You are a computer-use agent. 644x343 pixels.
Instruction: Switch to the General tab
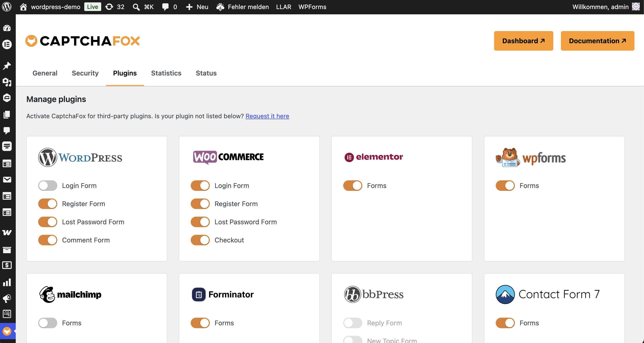(45, 73)
